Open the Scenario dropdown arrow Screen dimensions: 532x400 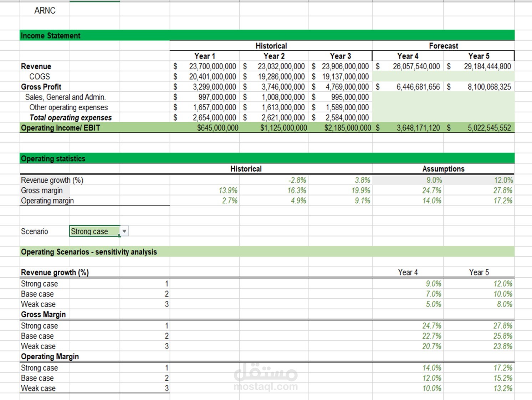coord(124,231)
